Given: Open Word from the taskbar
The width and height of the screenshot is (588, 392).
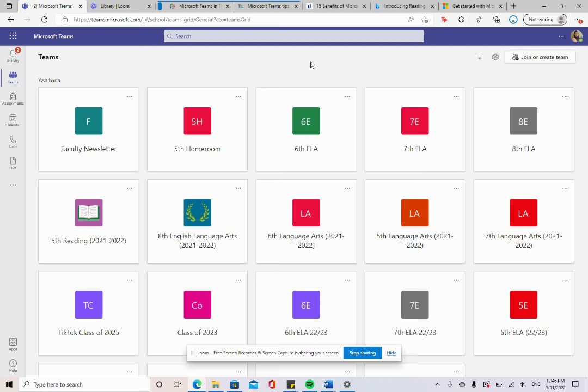Looking at the screenshot, I should [328, 384].
